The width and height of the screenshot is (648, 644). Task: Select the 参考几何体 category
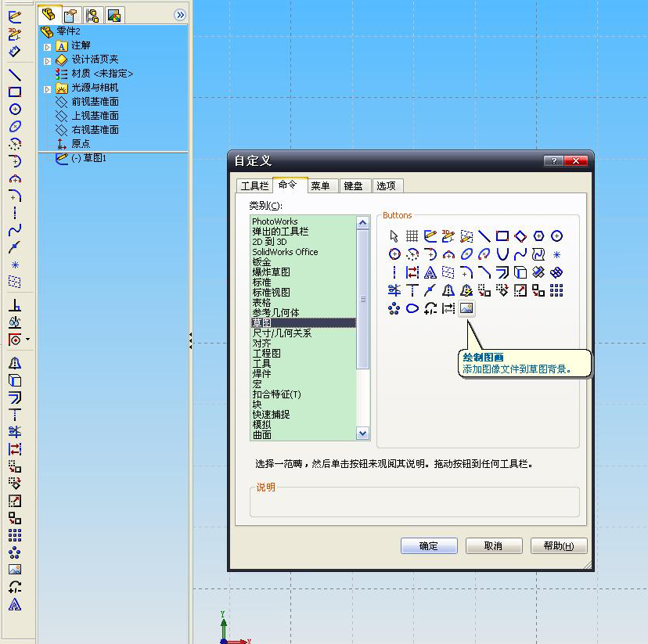click(x=304, y=313)
